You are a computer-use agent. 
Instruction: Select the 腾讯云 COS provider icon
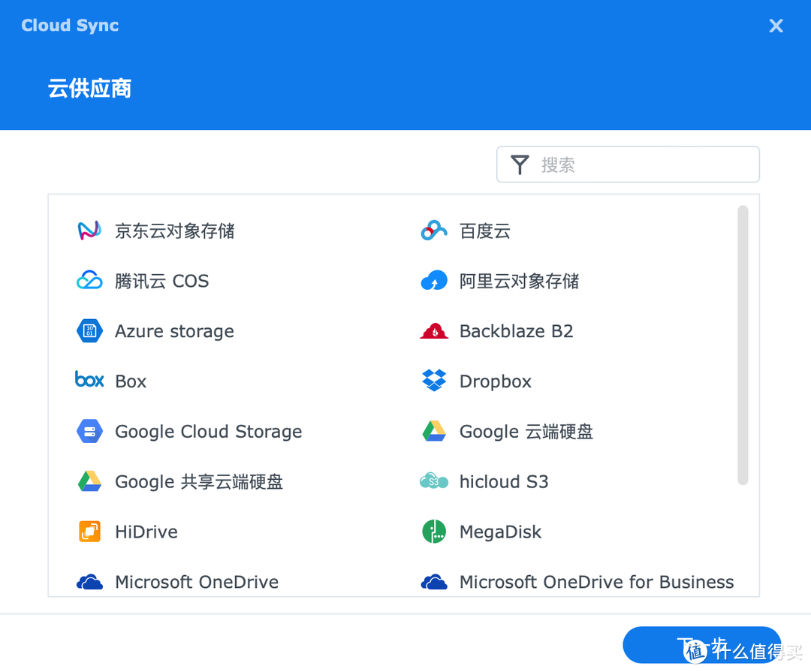coord(89,280)
